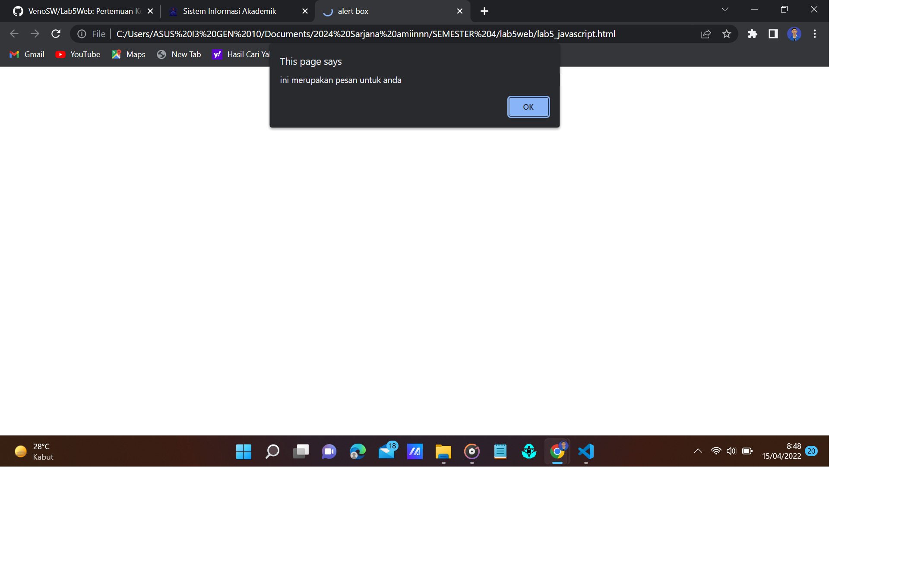Click the site info icon before the URL

pyautogui.click(x=82, y=34)
